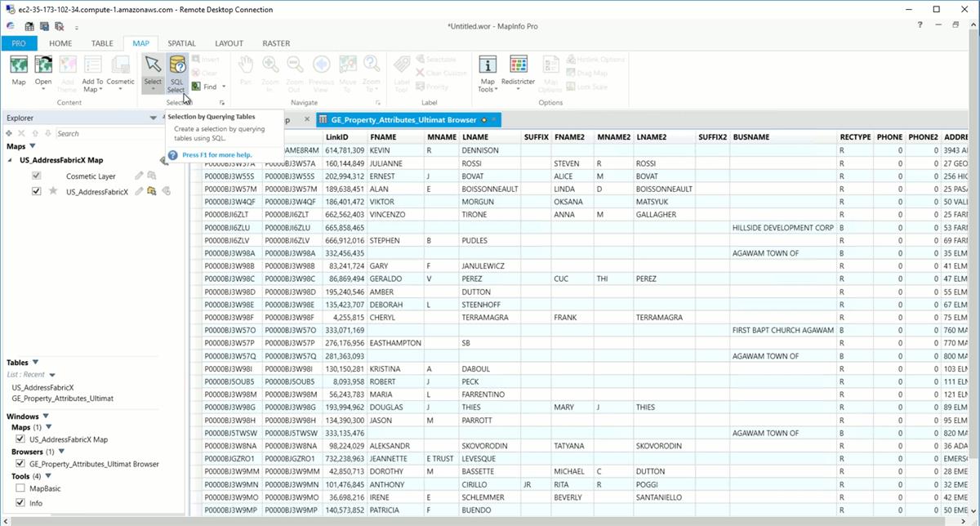Click the Cosmetic layer icon
This screenshot has height=526, width=980.
point(120,65)
